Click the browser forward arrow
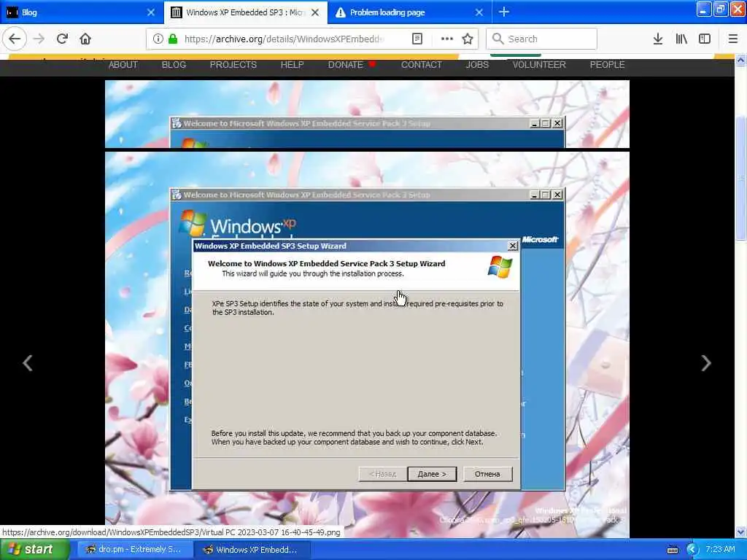Image resolution: width=747 pixels, height=560 pixels. [x=39, y=39]
